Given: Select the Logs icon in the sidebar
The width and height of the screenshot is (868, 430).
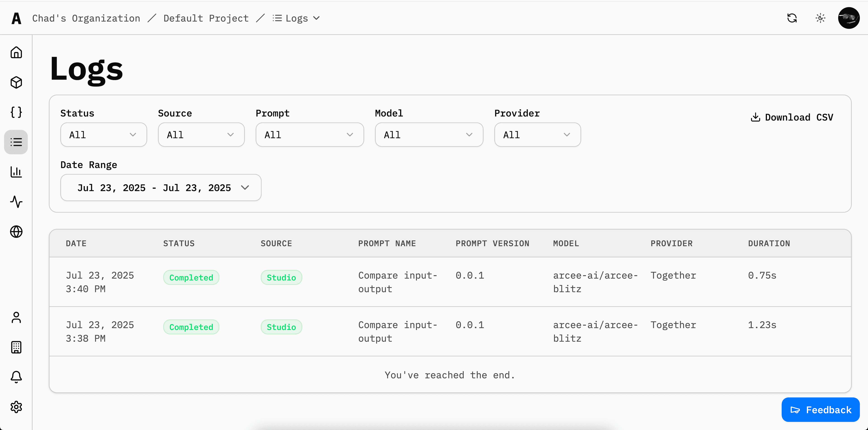Looking at the screenshot, I should pyautogui.click(x=16, y=142).
